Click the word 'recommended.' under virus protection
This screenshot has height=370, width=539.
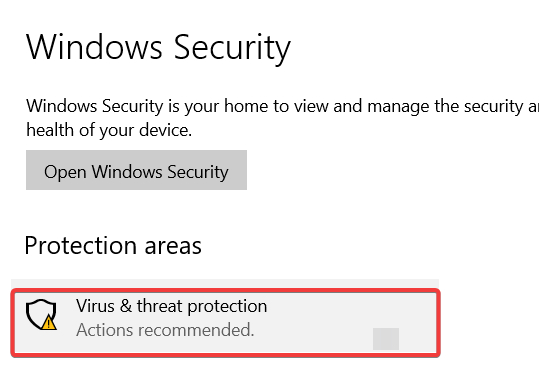pyautogui.click(x=196, y=330)
